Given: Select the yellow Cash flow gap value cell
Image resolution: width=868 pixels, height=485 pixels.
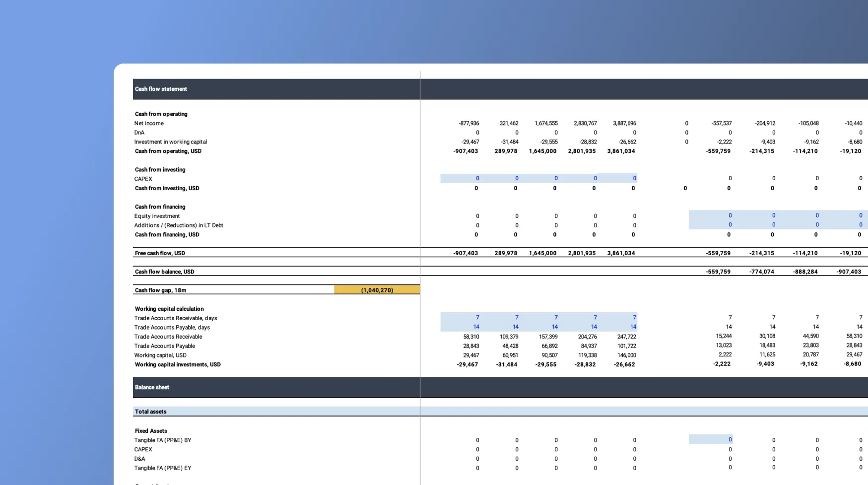Looking at the screenshot, I should pyautogui.click(x=377, y=290).
